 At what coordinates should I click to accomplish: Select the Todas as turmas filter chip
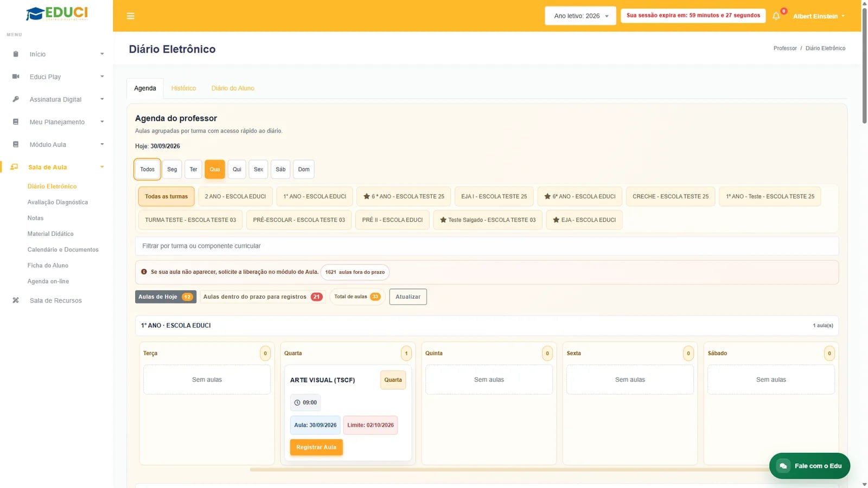167,196
